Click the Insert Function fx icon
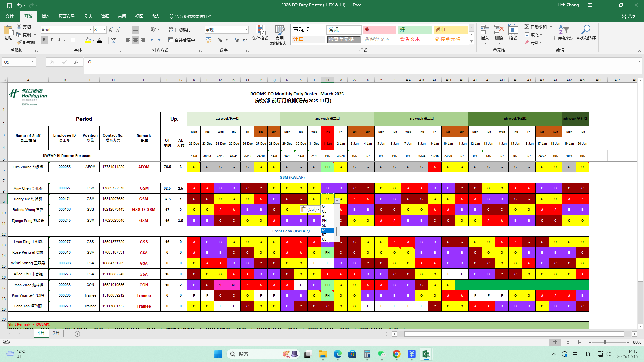This screenshot has height=362, width=644. [x=76, y=62]
